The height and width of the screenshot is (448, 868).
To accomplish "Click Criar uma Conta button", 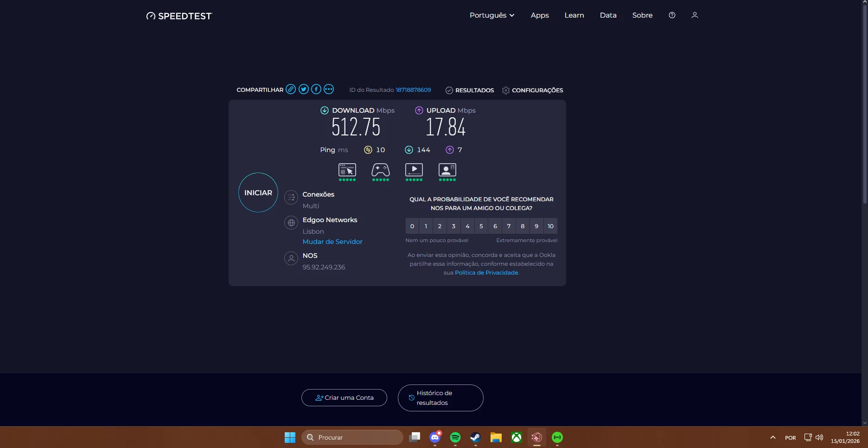I will click(344, 397).
